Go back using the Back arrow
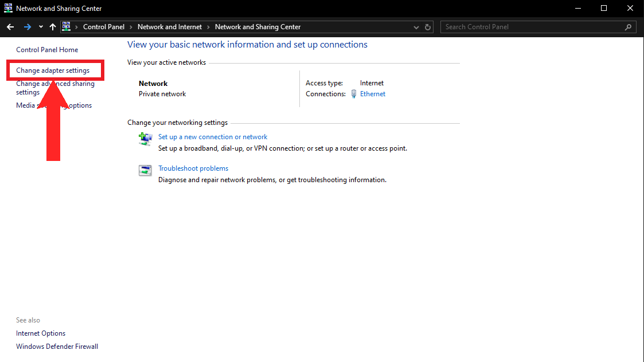Image resolution: width=644 pixels, height=362 pixels. [10, 27]
